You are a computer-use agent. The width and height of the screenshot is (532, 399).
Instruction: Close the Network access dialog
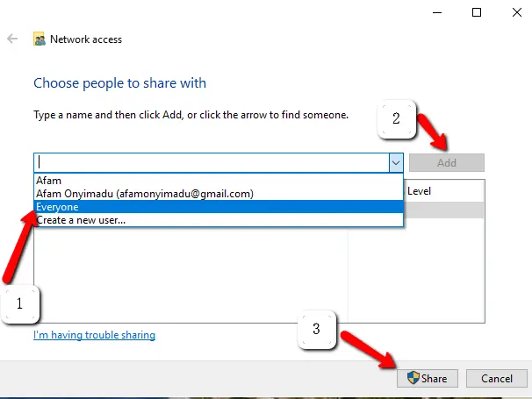(517, 12)
